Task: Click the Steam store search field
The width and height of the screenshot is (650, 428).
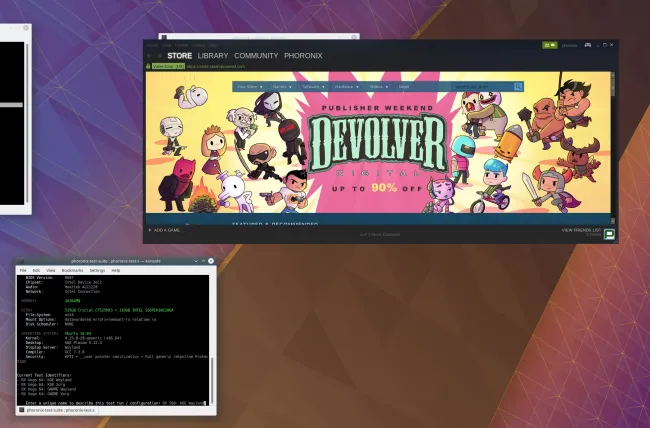Action: point(483,87)
